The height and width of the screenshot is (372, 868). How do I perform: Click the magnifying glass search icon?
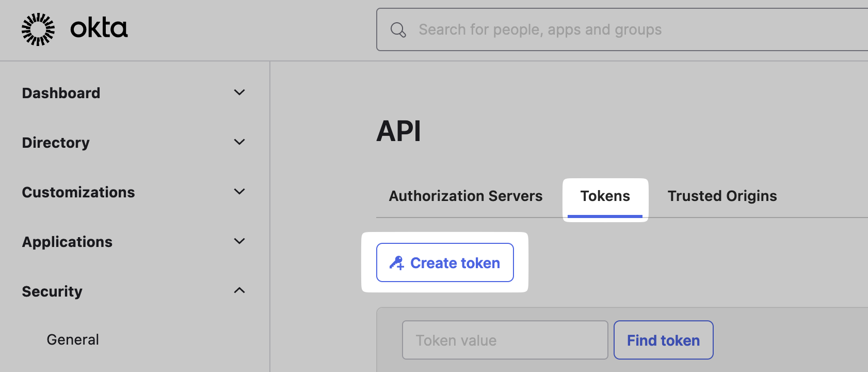pos(398,30)
